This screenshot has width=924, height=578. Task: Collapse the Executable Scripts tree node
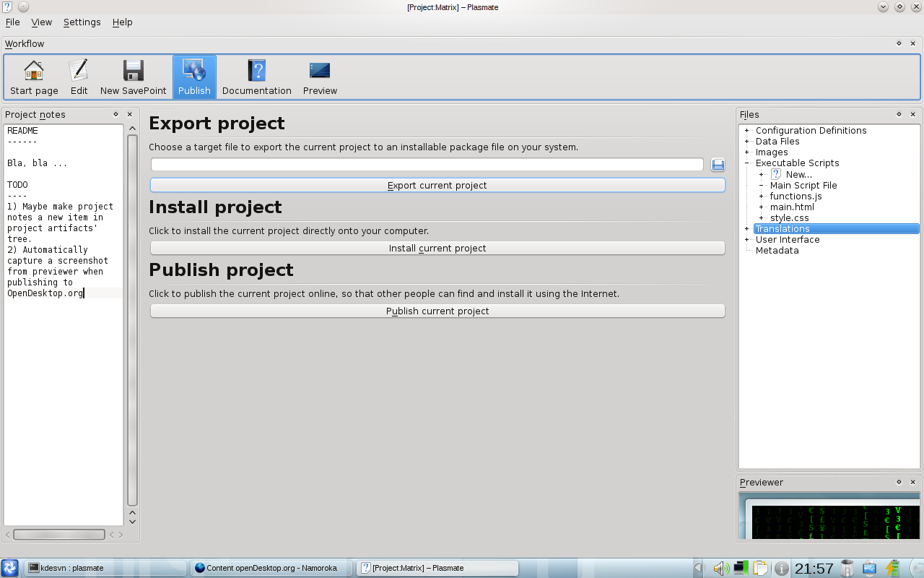click(746, 163)
